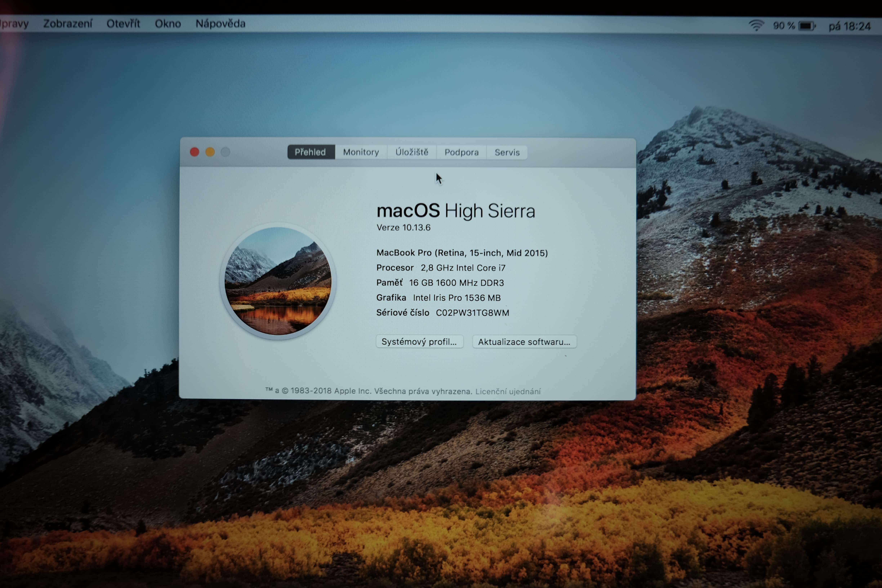Open the Otevřít menu

[123, 24]
